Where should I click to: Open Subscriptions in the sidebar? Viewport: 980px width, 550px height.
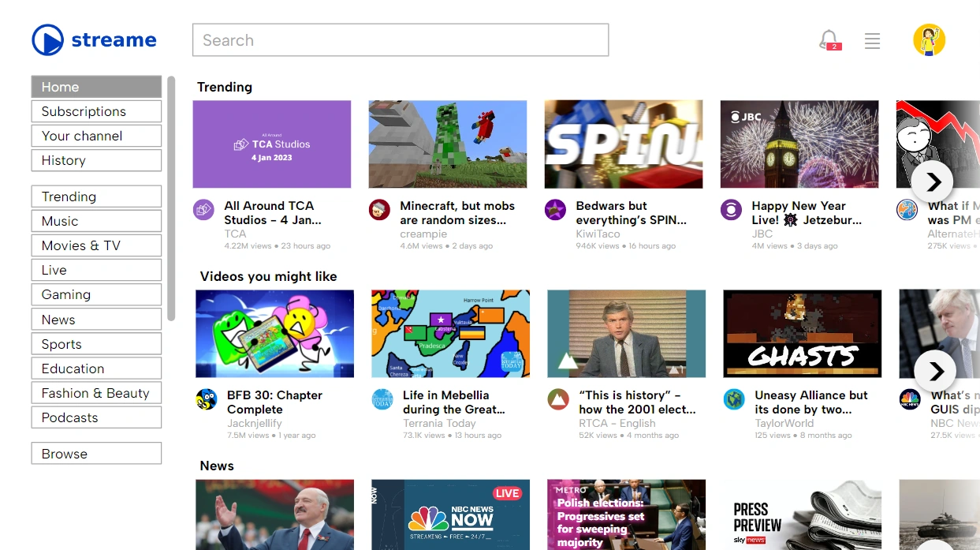click(x=96, y=111)
